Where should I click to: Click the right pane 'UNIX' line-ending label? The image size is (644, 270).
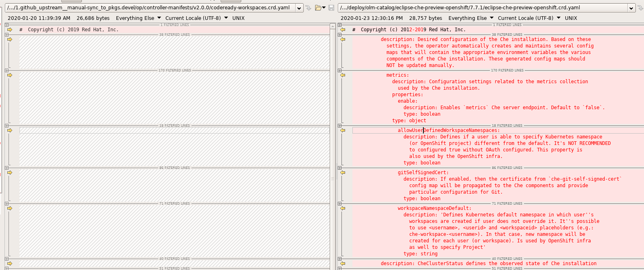point(571,18)
